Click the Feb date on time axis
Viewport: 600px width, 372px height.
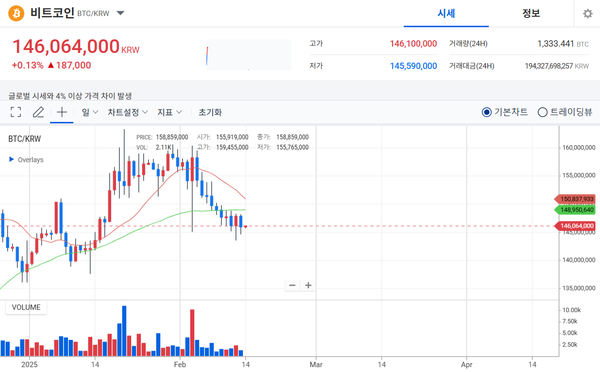pyautogui.click(x=180, y=364)
